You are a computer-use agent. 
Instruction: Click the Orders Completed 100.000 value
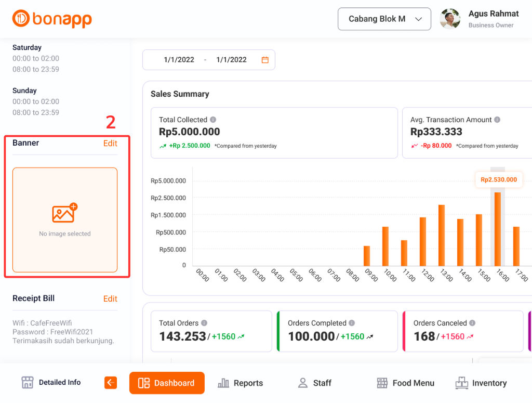[312, 336]
